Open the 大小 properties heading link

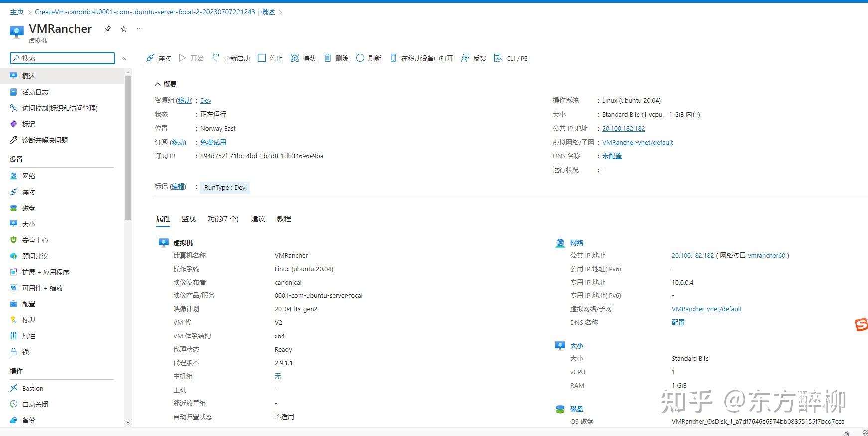(577, 346)
